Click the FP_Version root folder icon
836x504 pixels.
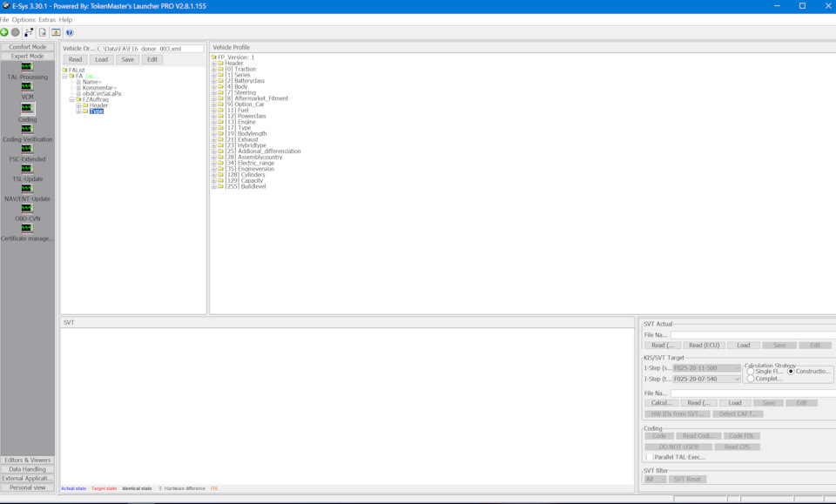pos(214,57)
